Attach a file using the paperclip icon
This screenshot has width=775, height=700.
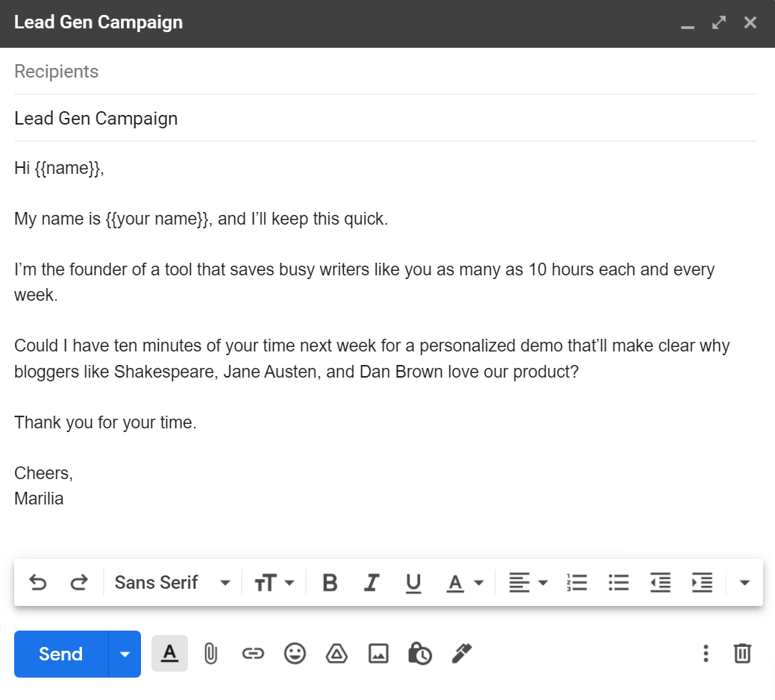[211, 654]
